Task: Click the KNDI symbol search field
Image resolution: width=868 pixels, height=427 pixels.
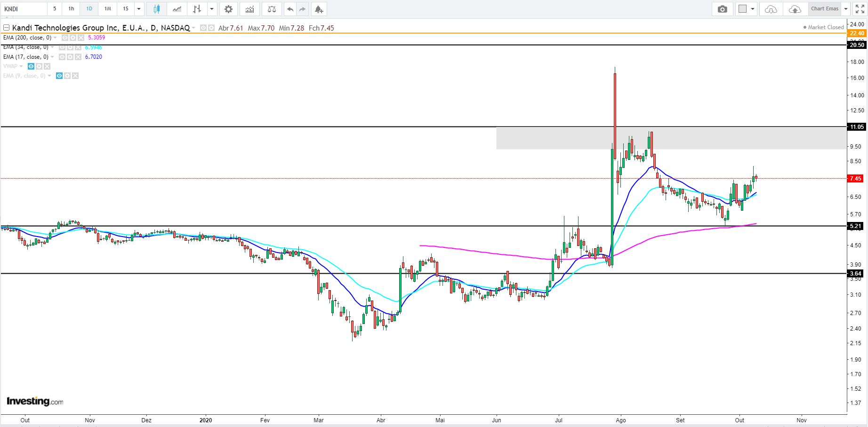Action: click(24, 9)
